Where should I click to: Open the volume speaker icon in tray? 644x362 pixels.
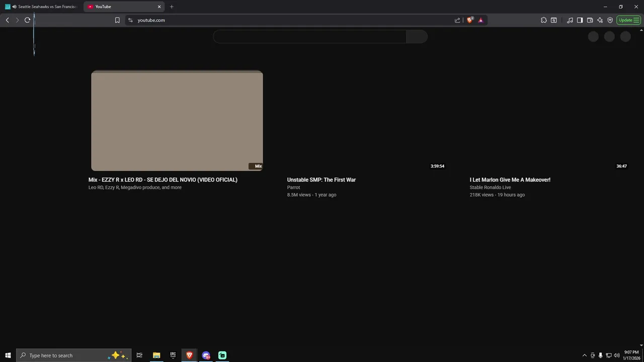point(617,355)
